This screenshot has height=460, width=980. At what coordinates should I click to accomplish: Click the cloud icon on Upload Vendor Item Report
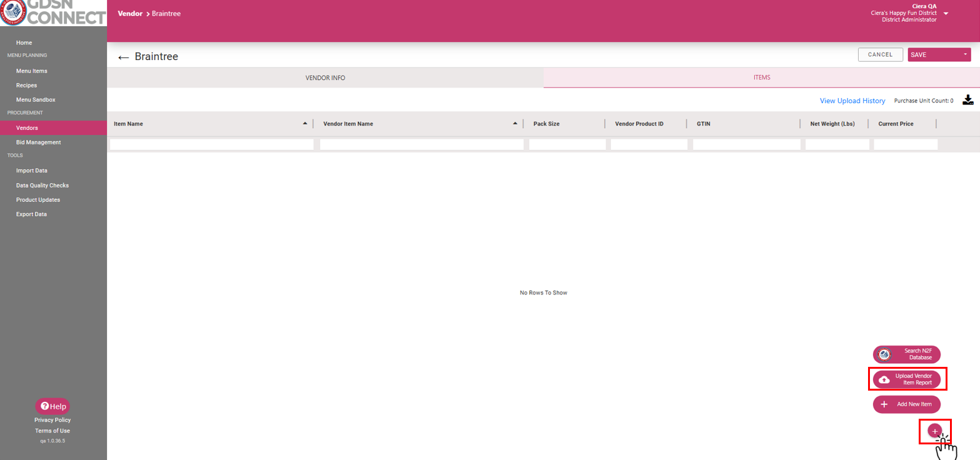pos(883,378)
